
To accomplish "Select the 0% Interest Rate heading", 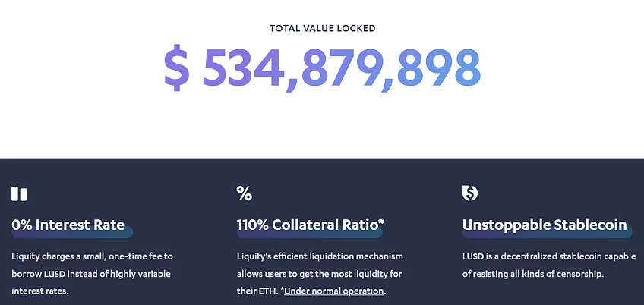I will (x=68, y=225).
